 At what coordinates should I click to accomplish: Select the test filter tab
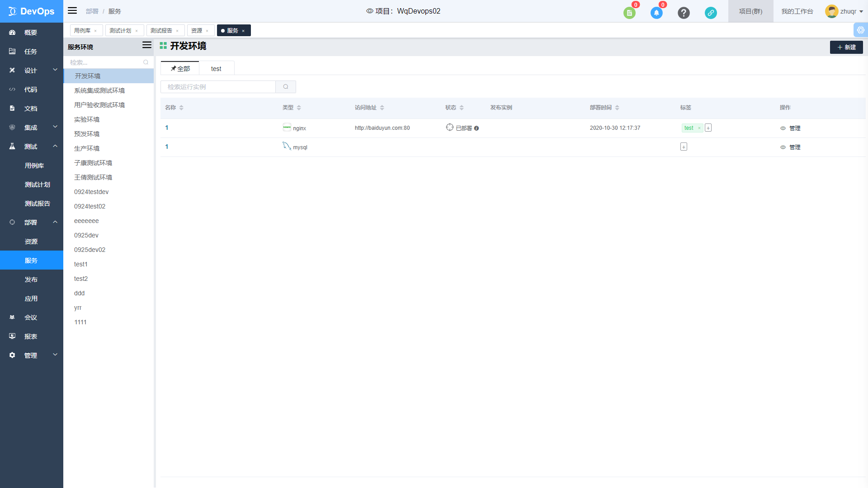216,68
